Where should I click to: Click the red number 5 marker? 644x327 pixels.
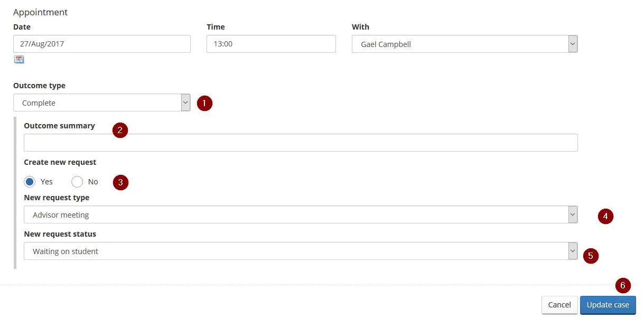coord(591,256)
